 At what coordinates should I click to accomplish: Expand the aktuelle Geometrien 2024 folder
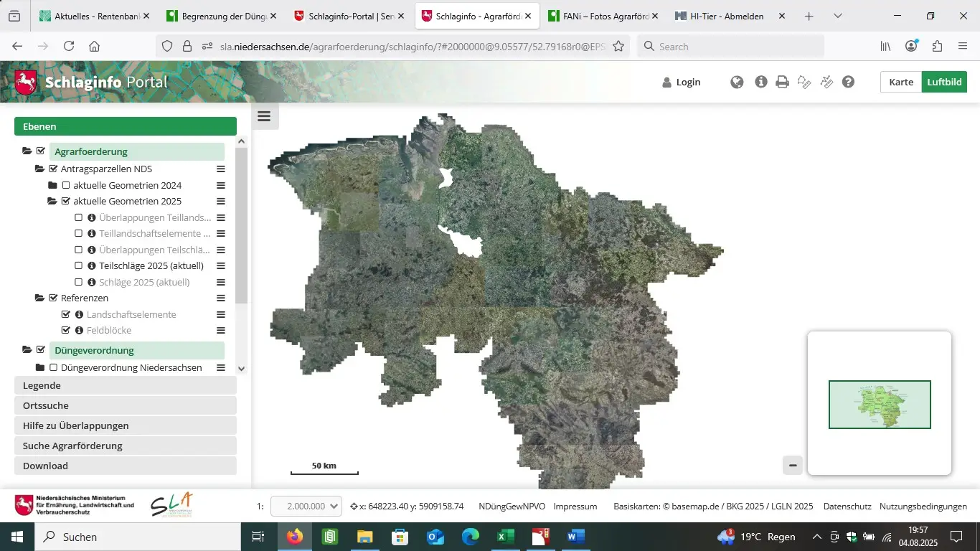point(52,185)
